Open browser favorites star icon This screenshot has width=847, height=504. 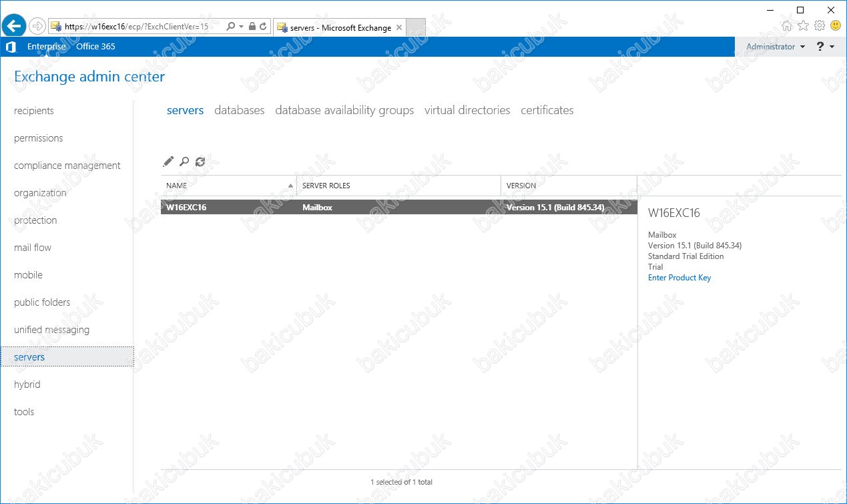coord(803,26)
